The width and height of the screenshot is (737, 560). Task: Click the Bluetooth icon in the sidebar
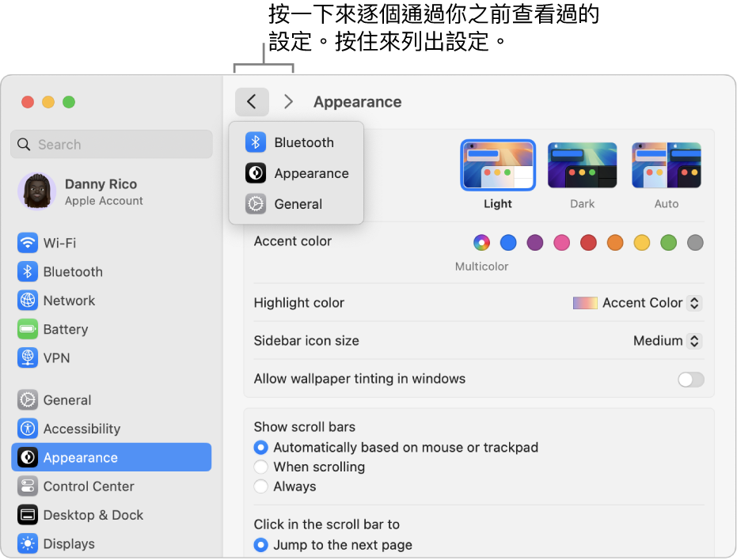[x=28, y=271]
